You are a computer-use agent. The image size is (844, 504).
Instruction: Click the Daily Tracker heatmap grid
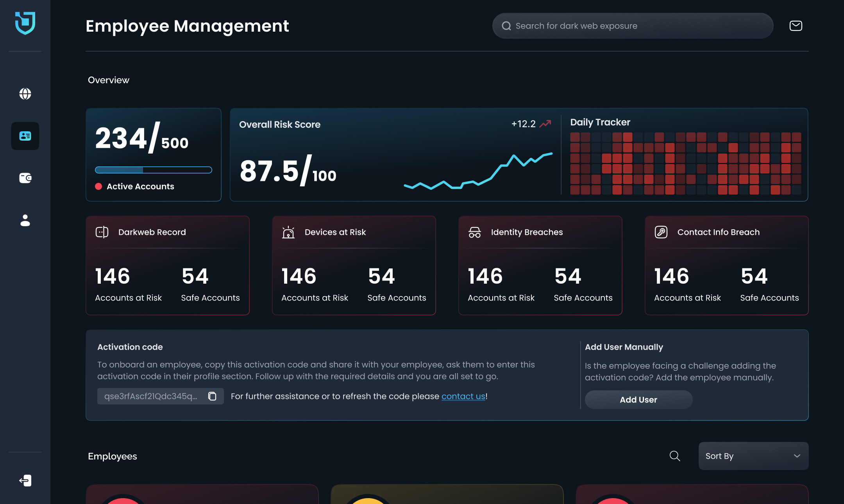point(686,163)
